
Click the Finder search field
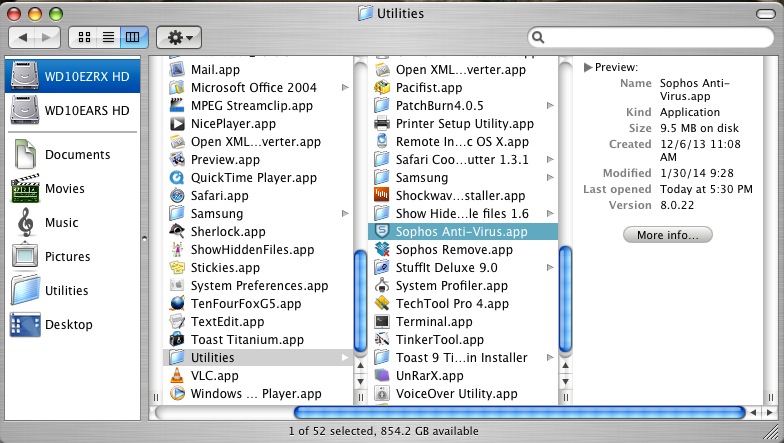point(650,38)
